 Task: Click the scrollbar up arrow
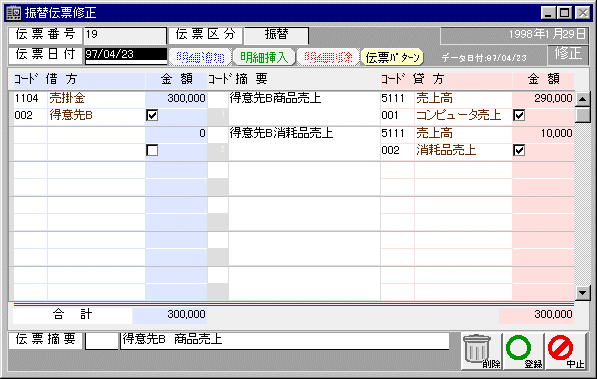583,99
